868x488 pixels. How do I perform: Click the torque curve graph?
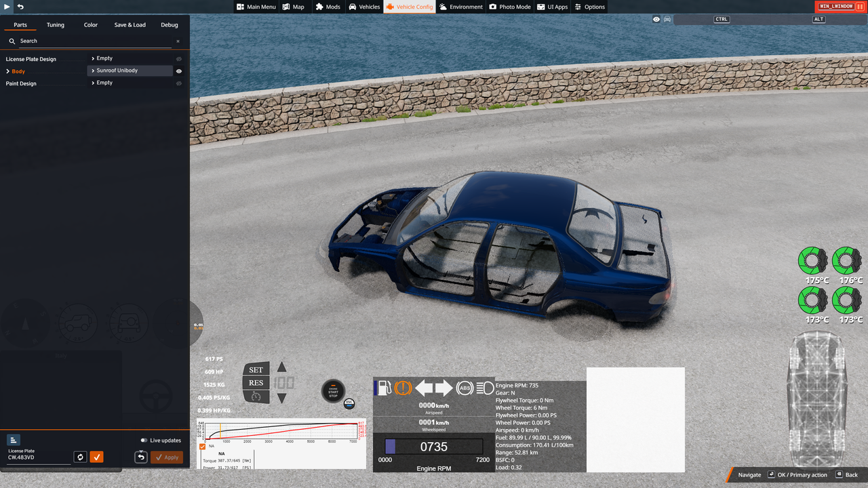point(281,430)
